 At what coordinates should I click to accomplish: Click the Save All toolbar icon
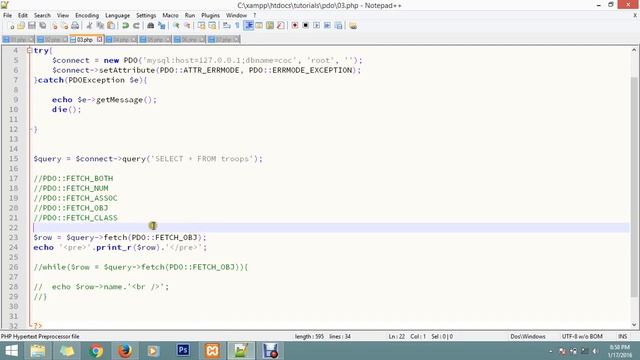point(42,26)
